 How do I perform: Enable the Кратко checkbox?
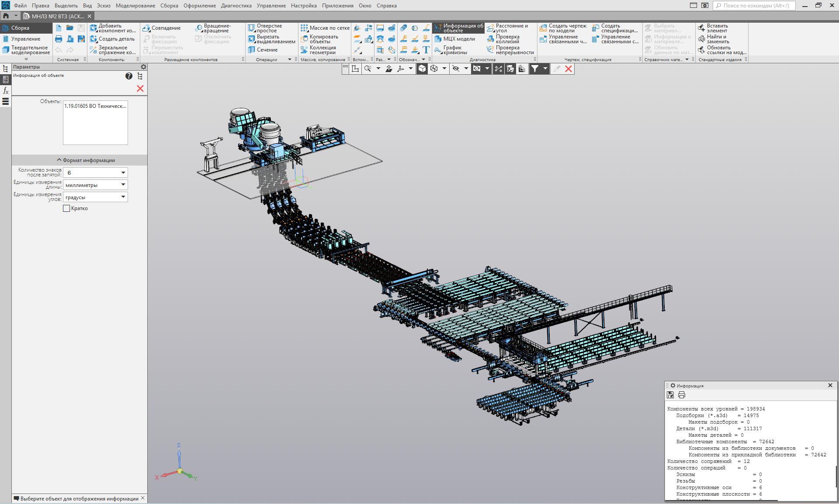pos(66,208)
